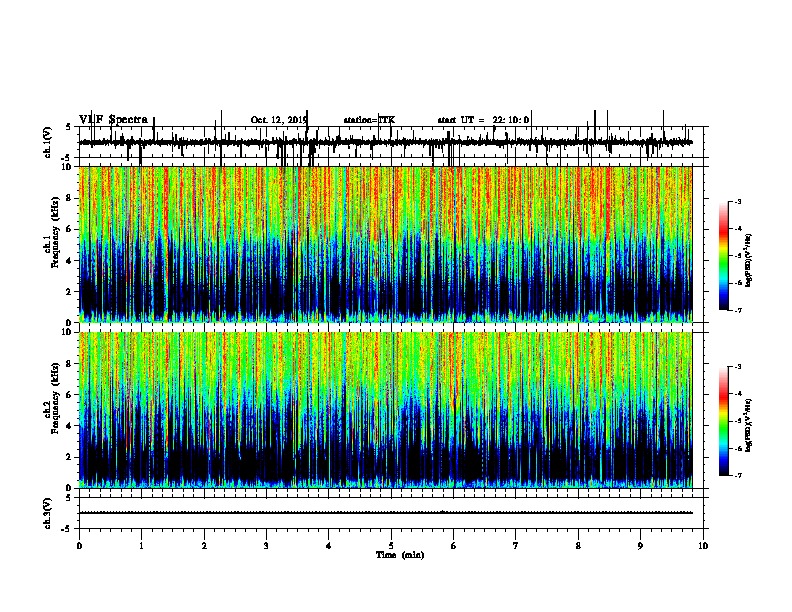Click the "-5" volt tick on ch.3(V) axis
The image size is (792, 612).
pyautogui.click(x=67, y=529)
